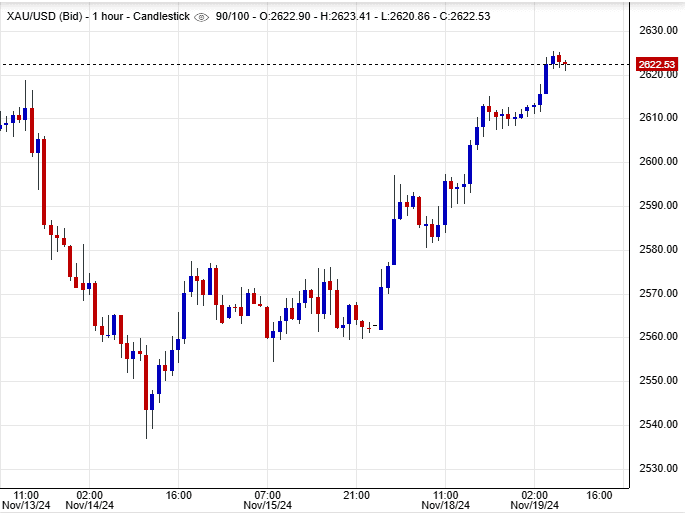Toggle the eye icon beside Candlestick
Screen dimensions: 685x513
tap(201, 17)
